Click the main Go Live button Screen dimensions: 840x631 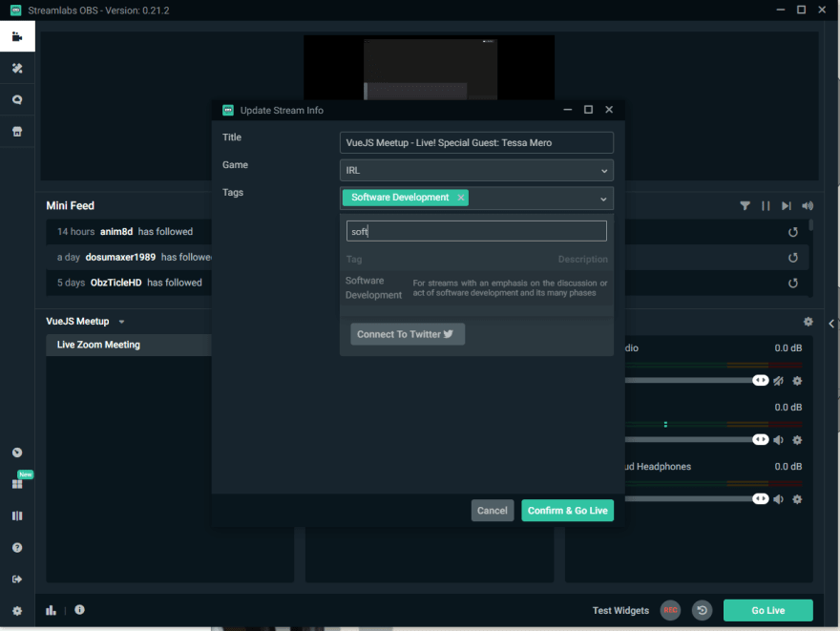point(767,610)
